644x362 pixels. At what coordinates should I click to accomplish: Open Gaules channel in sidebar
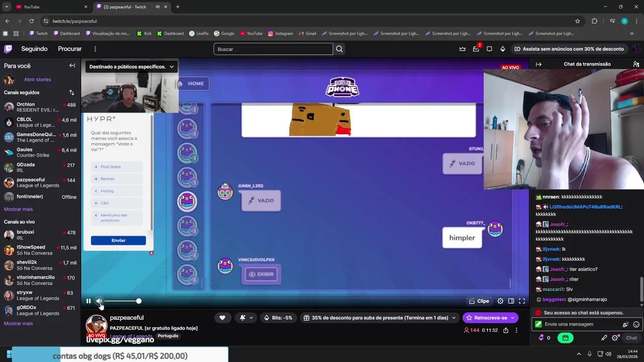40,152
